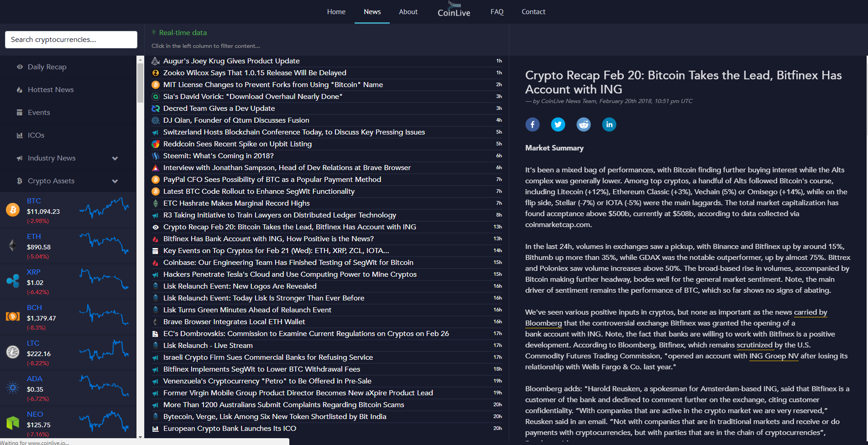This screenshot has height=445, width=868.
Task: Click Reddcoin icon beside Upbit Listing headline
Action: (156, 144)
